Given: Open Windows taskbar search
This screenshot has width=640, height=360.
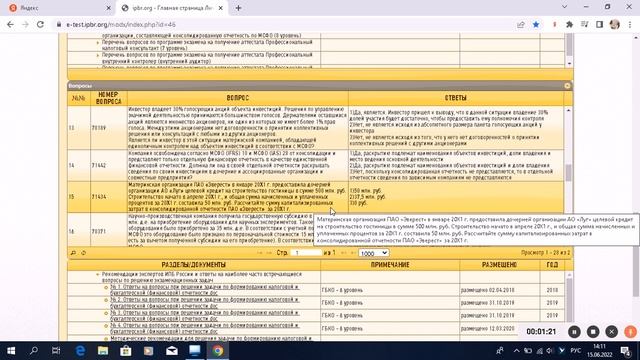Looking at the screenshot, I should (x=34, y=351).
